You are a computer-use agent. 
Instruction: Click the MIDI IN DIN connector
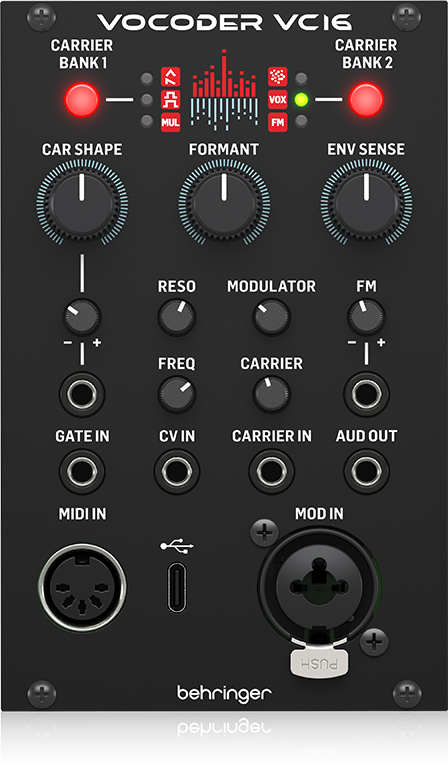(82, 586)
